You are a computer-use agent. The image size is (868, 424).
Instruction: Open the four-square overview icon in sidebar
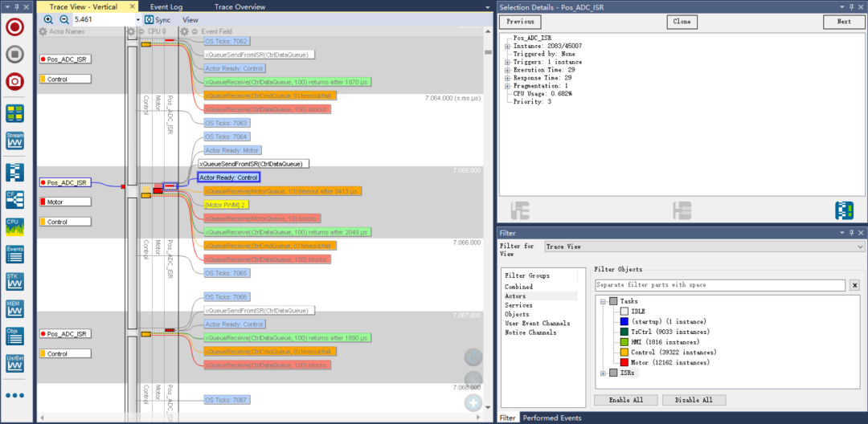click(x=15, y=113)
